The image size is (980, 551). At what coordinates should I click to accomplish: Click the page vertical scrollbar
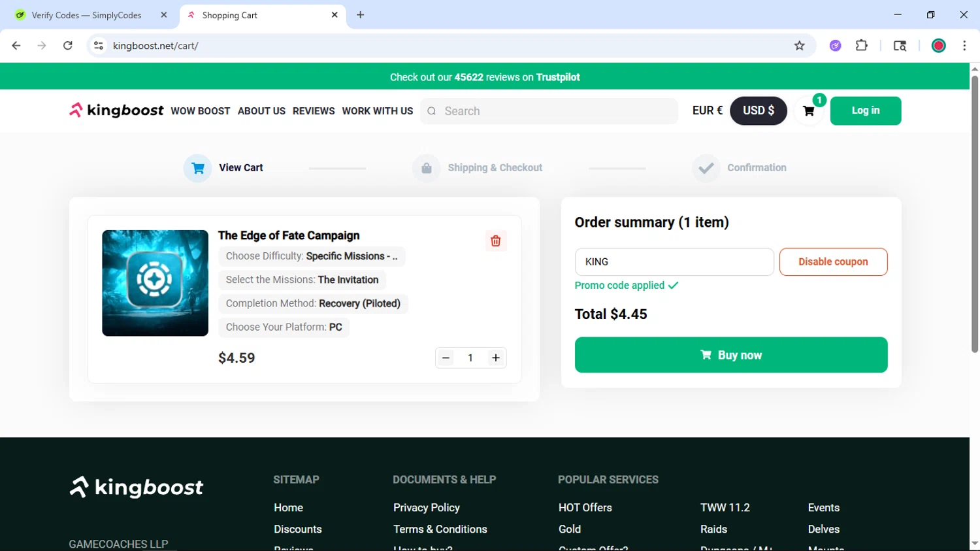click(x=974, y=216)
